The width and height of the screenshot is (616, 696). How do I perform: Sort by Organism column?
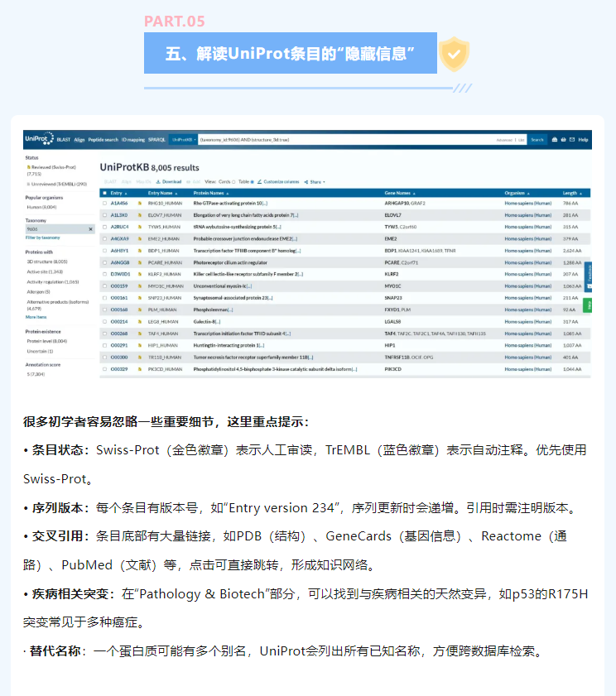(517, 193)
